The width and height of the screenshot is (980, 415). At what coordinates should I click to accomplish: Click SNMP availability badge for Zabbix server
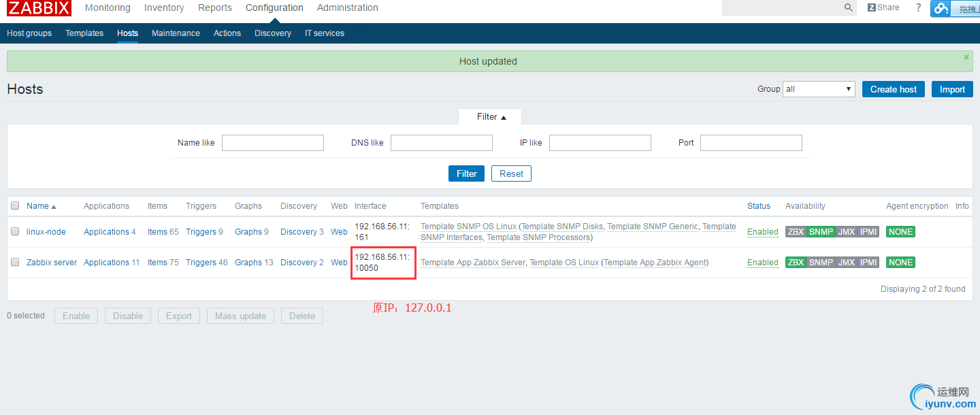[821, 263]
